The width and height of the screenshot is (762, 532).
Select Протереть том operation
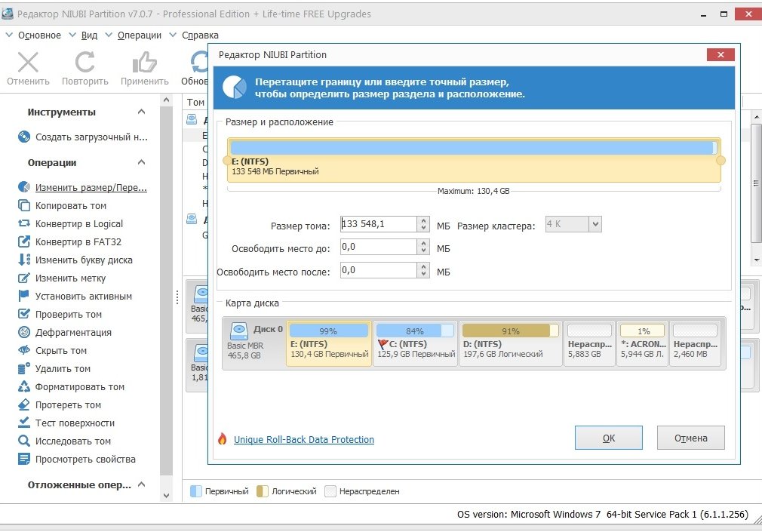pyautogui.click(x=60, y=404)
